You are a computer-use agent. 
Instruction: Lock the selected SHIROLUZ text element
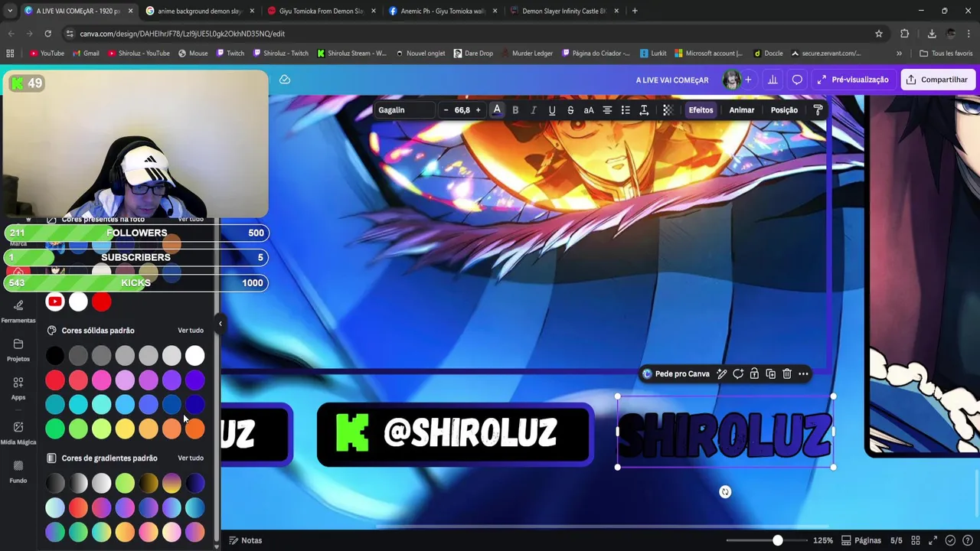coord(754,374)
